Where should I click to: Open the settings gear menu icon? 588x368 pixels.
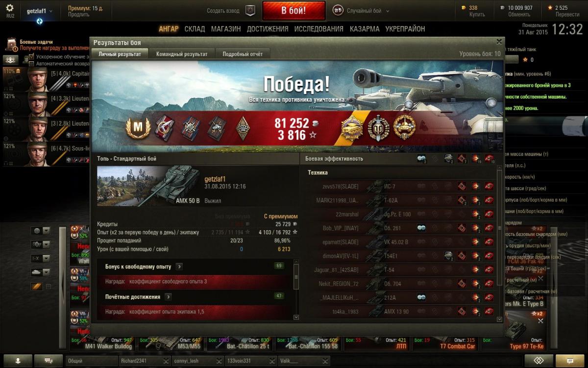pos(10,8)
